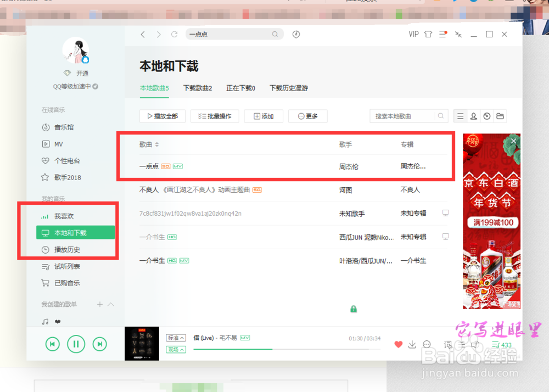
Task: Open the now-playing album cover
Action: coord(142,343)
